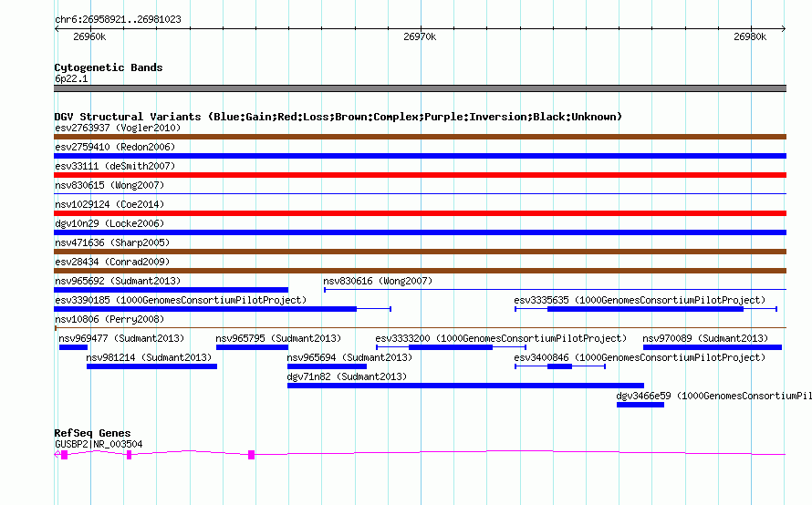This screenshot has width=812, height=505.
Task: Select the dgv3466e59 short blue bar
Action: [x=640, y=405]
